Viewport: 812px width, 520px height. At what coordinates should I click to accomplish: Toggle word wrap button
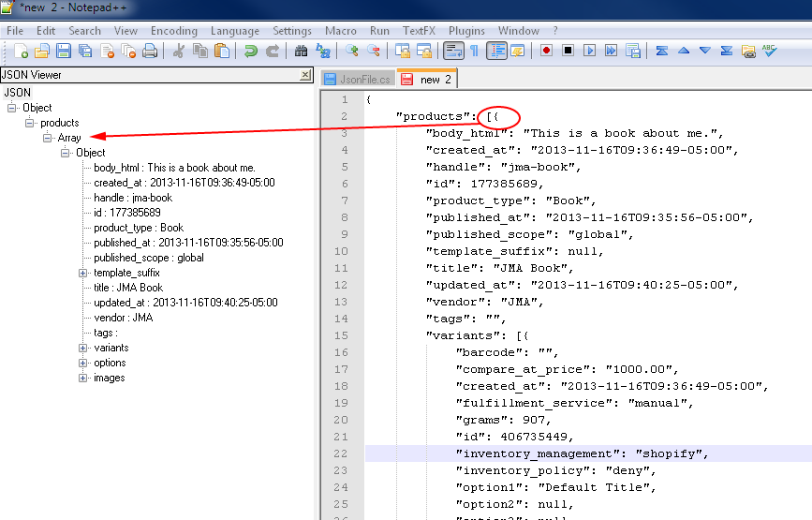click(x=453, y=51)
